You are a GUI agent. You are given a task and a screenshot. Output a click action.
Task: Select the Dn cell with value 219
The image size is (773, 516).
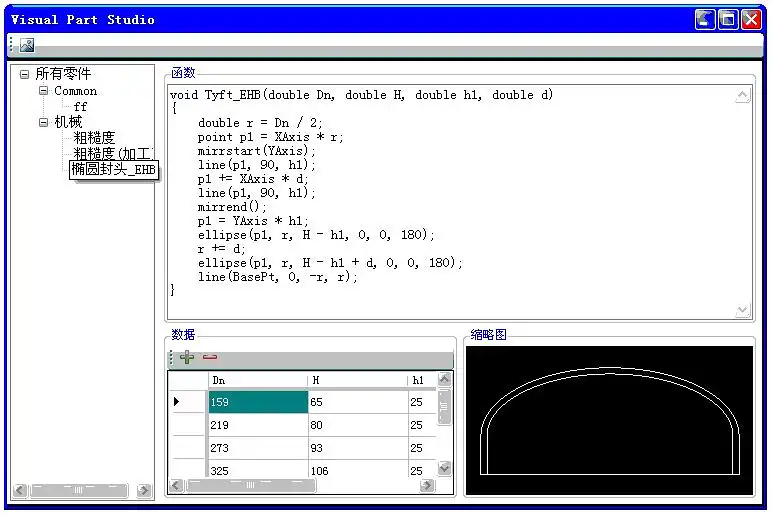(258, 425)
